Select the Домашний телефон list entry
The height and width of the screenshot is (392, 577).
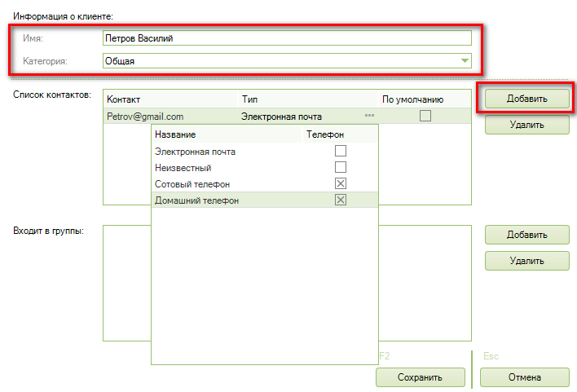(196, 200)
